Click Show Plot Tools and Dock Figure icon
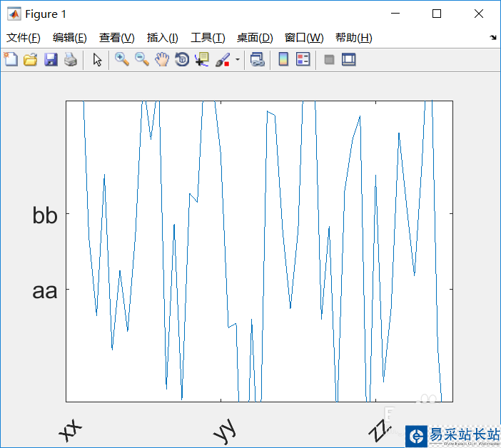 coord(348,59)
